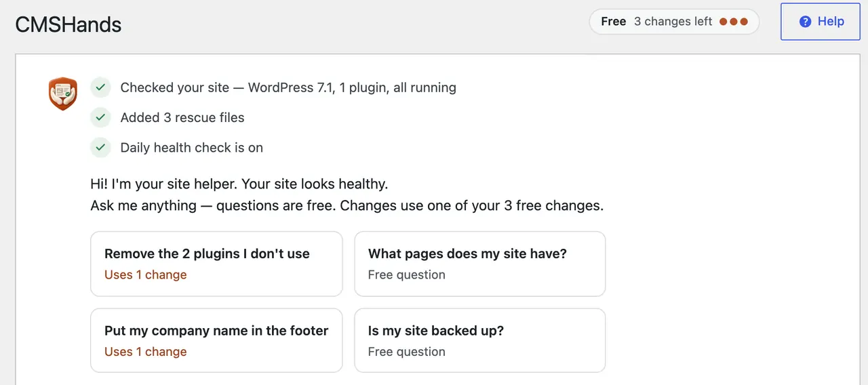Click the CMSHands shield avatar icon

[63, 94]
